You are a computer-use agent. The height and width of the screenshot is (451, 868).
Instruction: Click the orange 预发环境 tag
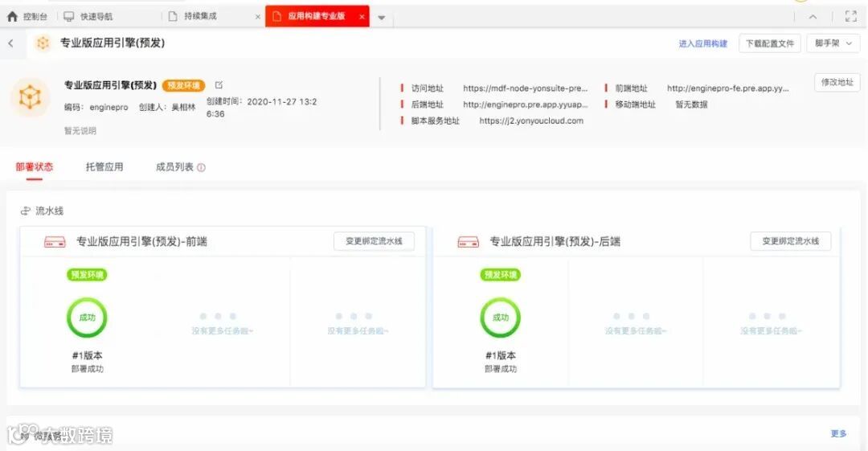point(184,85)
